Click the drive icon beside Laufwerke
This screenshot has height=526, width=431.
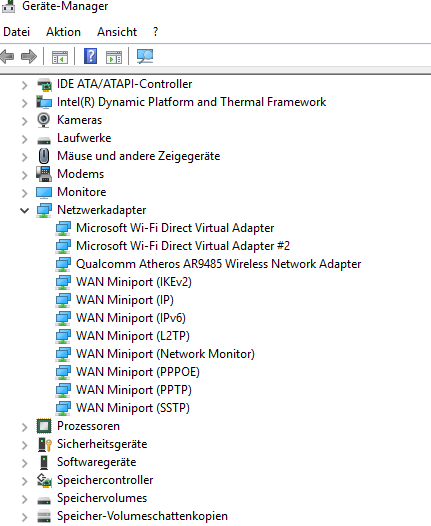click(44, 140)
